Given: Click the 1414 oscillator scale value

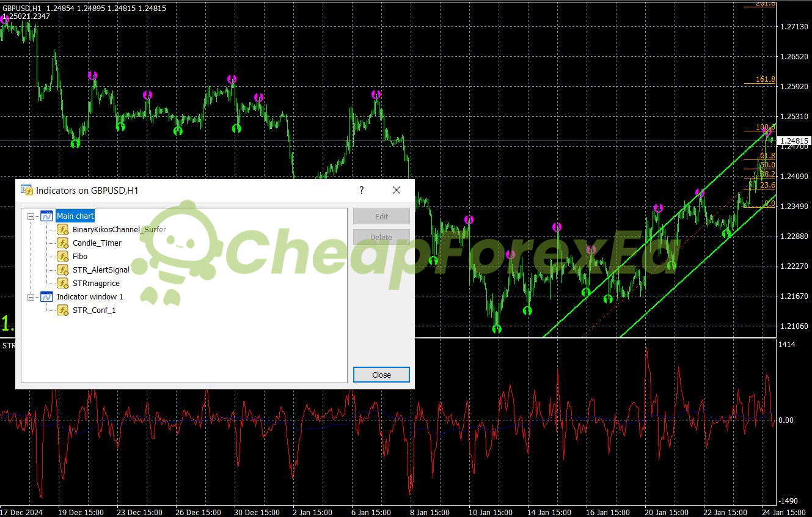Looking at the screenshot, I should point(788,345).
